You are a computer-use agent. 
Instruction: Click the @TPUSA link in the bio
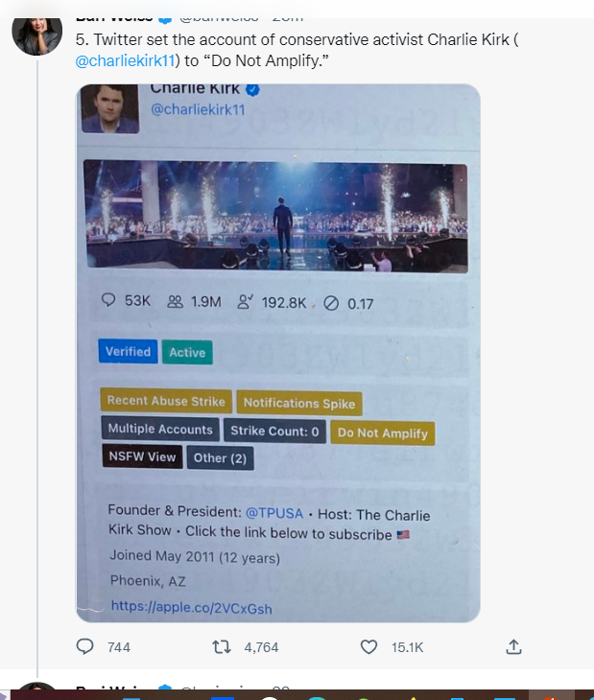click(274, 513)
